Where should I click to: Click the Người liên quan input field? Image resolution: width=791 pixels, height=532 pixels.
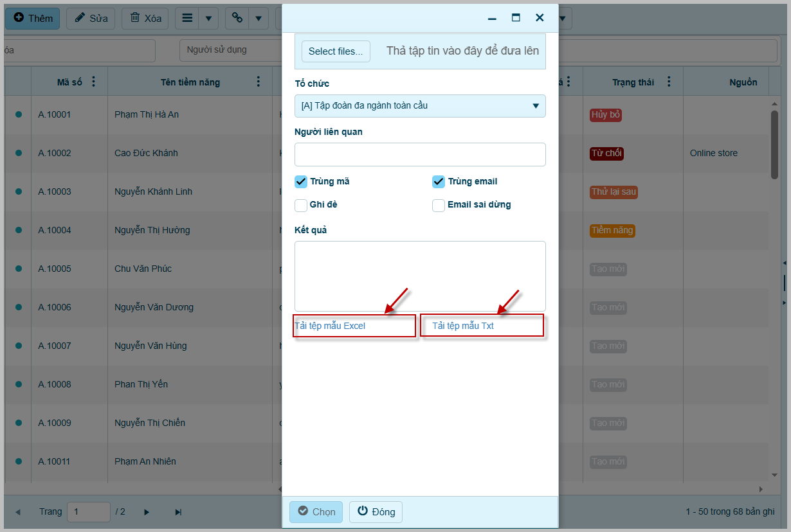tap(420, 154)
